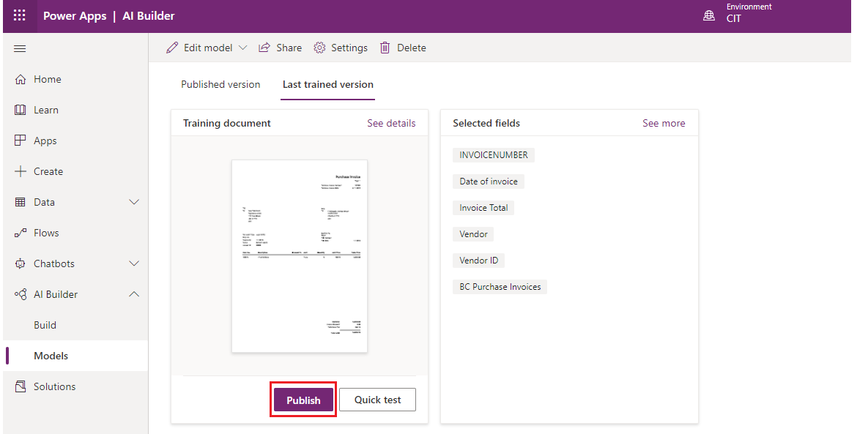Click the Vendor ID field tag
868x434 pixels.
point(479,261)
